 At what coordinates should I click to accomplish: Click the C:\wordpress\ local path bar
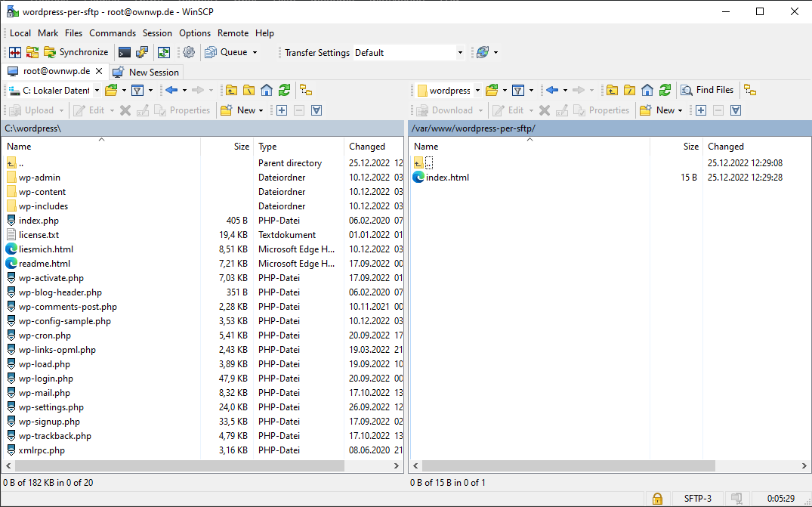coord(202,128)
